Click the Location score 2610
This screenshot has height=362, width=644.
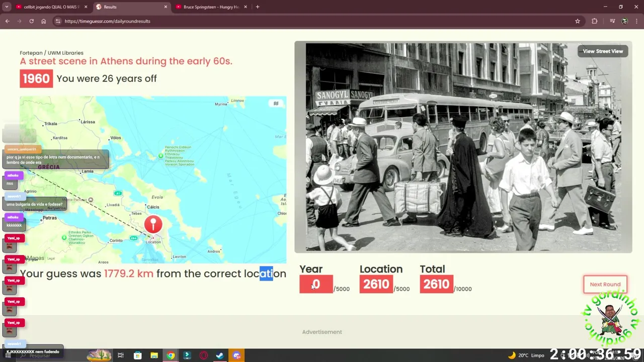pyautogui.click(x=376, y=284)
